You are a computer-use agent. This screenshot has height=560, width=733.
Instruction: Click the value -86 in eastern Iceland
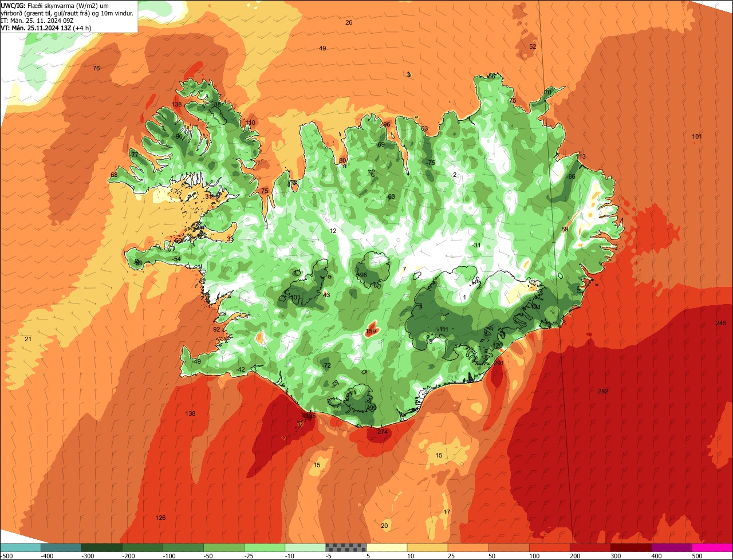[570, 176]
